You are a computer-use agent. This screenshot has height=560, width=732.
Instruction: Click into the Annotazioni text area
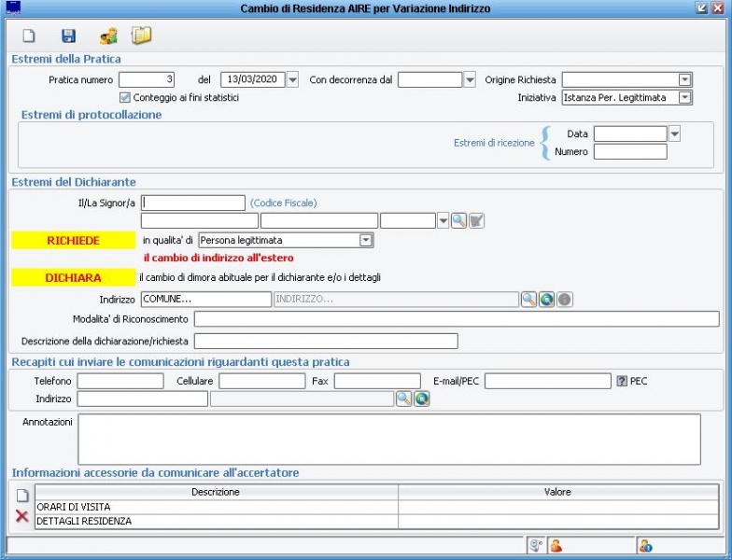click(388, 439)
